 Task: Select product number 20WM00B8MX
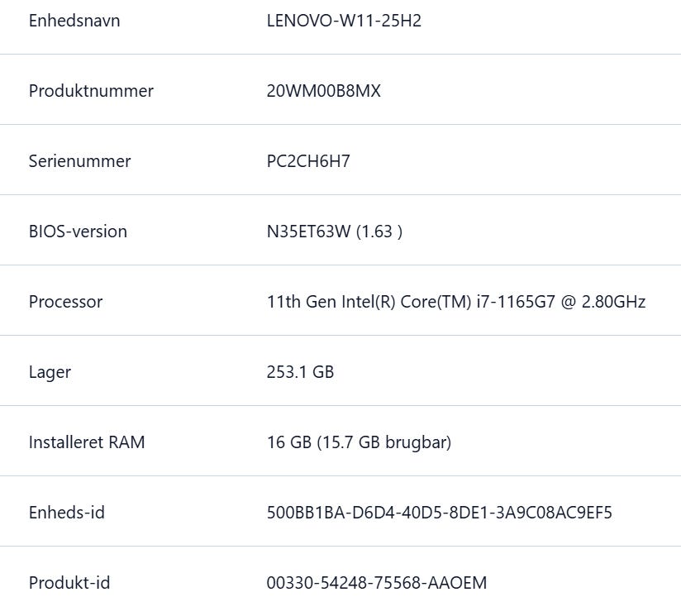click(323, 91)
